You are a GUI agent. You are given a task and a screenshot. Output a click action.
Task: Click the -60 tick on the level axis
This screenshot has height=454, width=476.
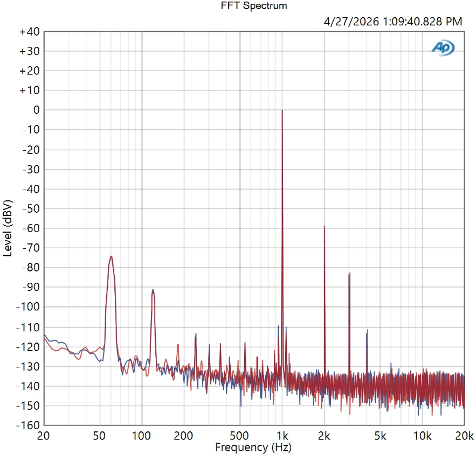pyautogui.click(x=31, y=228)
